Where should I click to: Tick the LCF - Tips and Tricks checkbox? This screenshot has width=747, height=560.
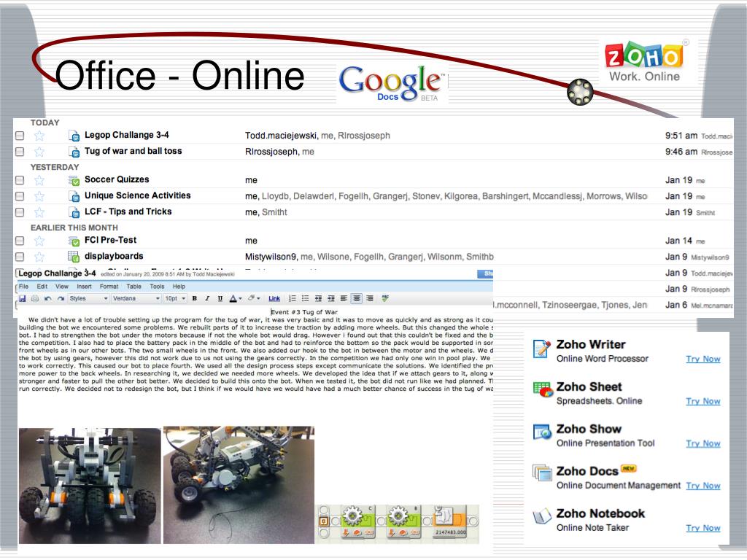[x=20, y=212]
